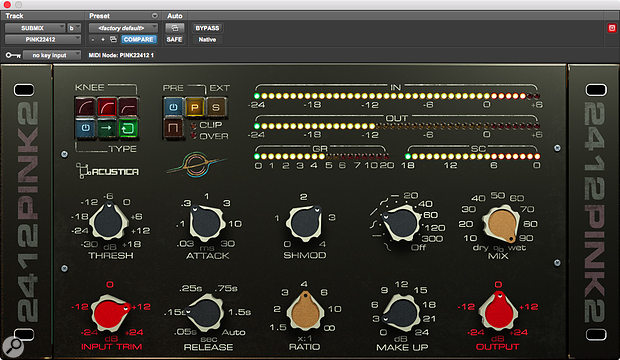Click the THRESH knob
This screenshot has height=360, width=620.
click(109, 222)
